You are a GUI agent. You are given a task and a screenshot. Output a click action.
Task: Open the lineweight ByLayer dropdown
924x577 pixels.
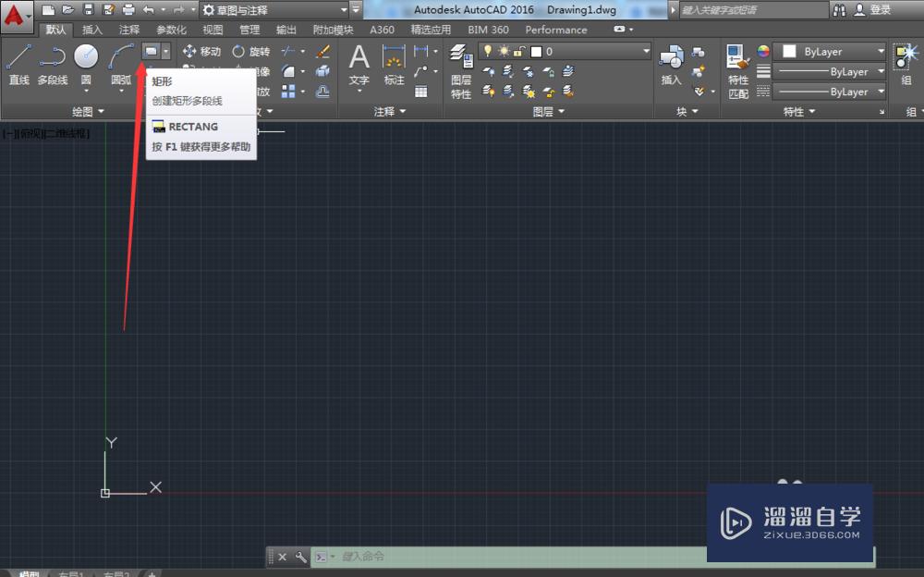830,71
